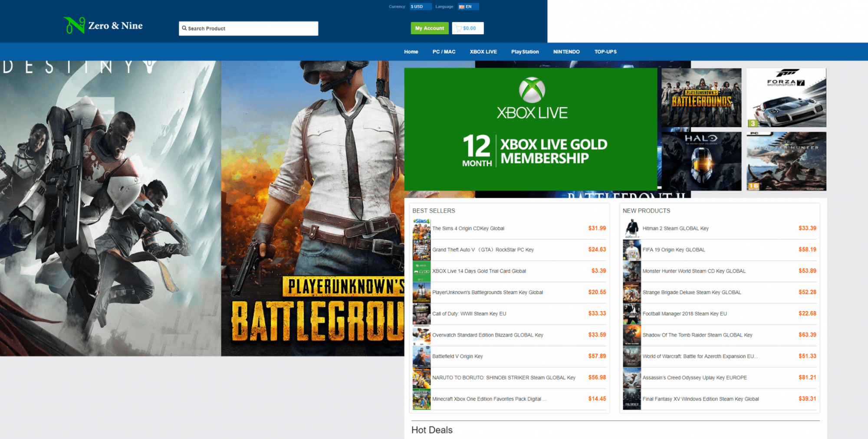The height and width of the screenshot is (439, 868).
Task: Open the Grand Theft Auto V product thumbnail
Action: [421, 250]
